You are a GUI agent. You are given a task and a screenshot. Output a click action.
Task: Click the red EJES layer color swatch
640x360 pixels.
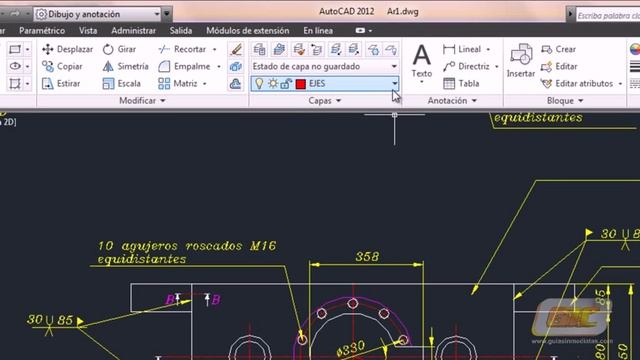coord(301,84)
